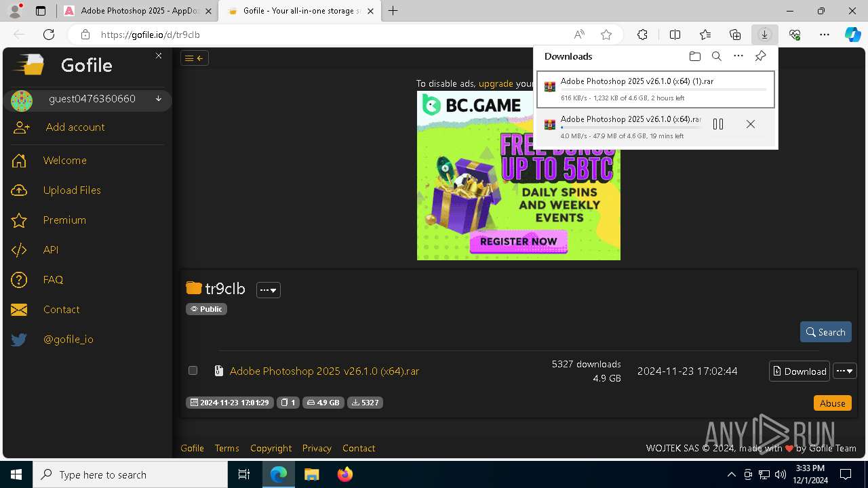Open footer Privacy link
868x488 pixels.
[317, 448]
